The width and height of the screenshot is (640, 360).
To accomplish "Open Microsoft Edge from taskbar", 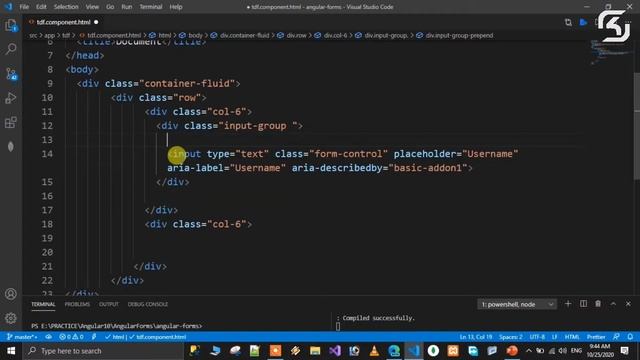I will coord(394,351).
